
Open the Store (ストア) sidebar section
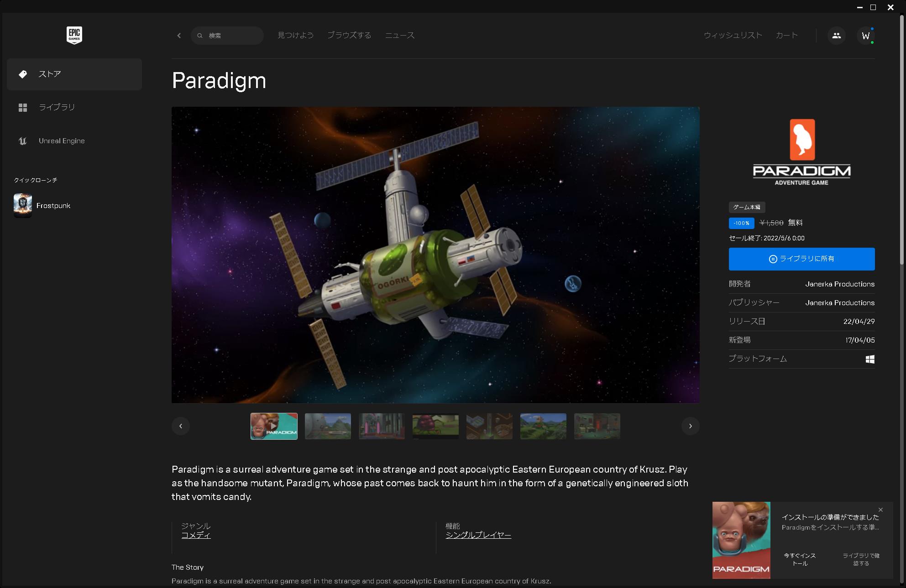click(74, 74)
